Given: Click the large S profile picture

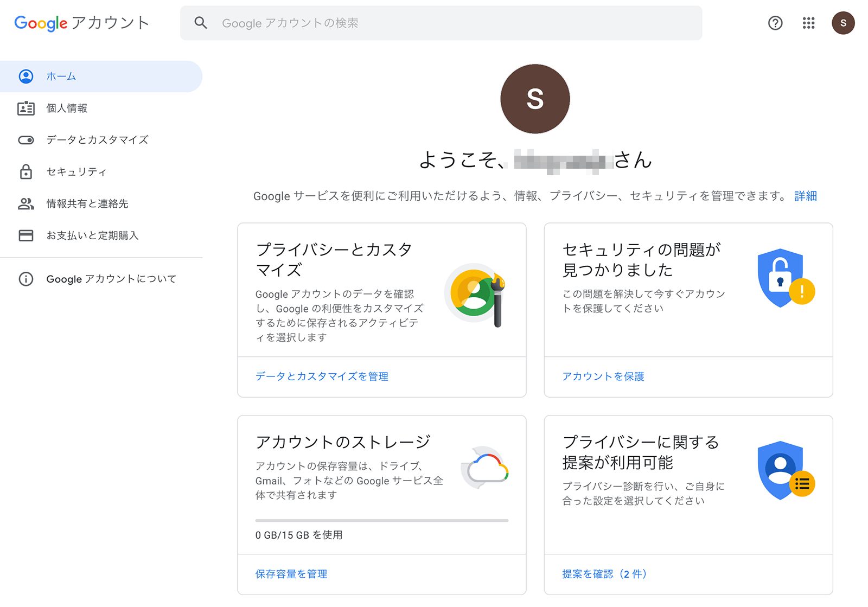Looking at the screenshot, I should point(535,99).
